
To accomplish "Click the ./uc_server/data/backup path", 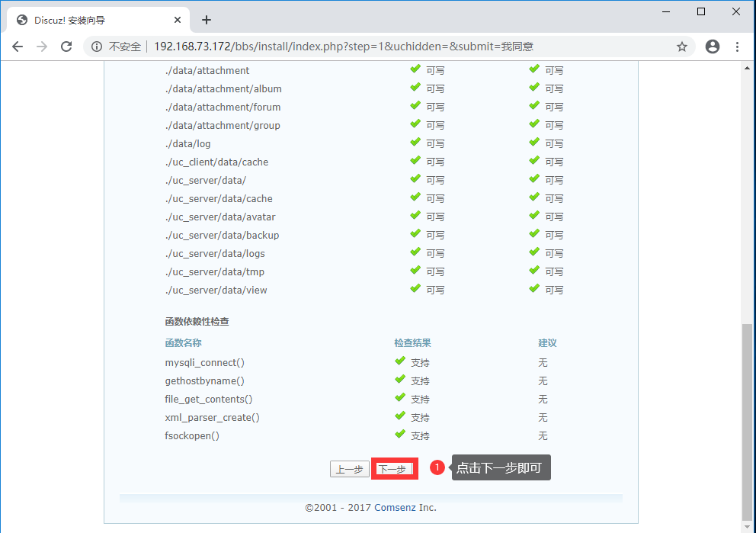I will pos(223,236).
